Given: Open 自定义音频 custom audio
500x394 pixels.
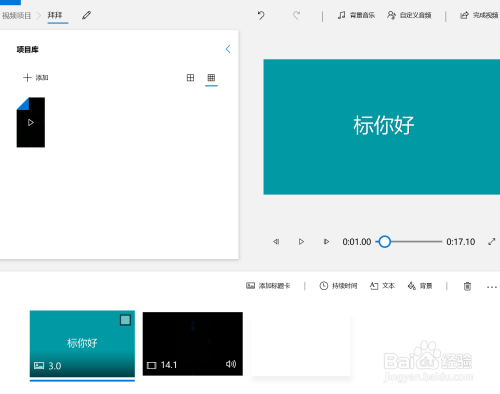Looking at the screenshot, I should [409, 15].
